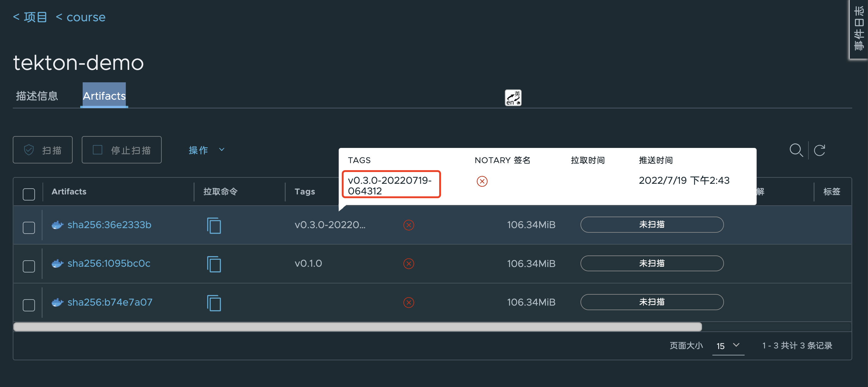Click the search magnifier icon
The width and height of the screenshot is (868, 387).
coord(796,150)
